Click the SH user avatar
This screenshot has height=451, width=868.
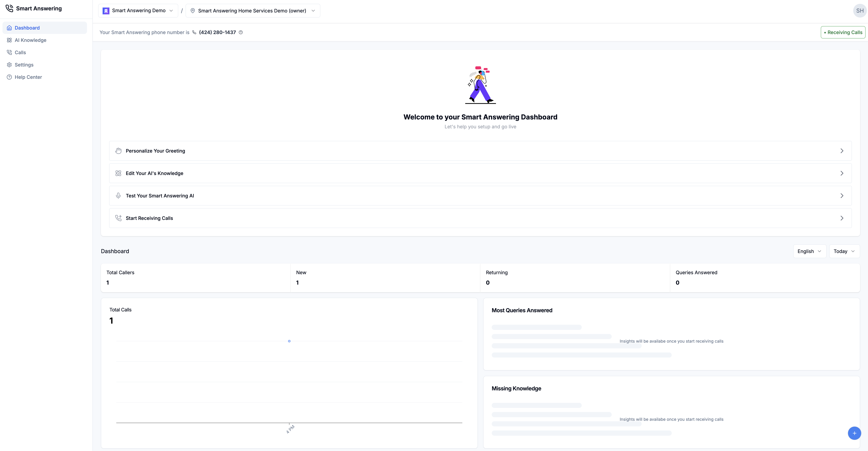coord(860,11)
